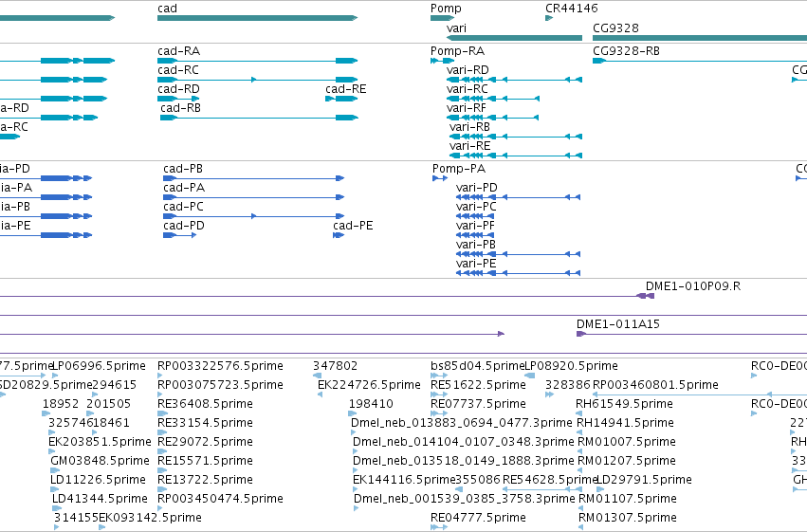Select the Dmel_neb_013518_0149_1888.3prime label
Screen dimensions: 807x532
click(463, 462)
